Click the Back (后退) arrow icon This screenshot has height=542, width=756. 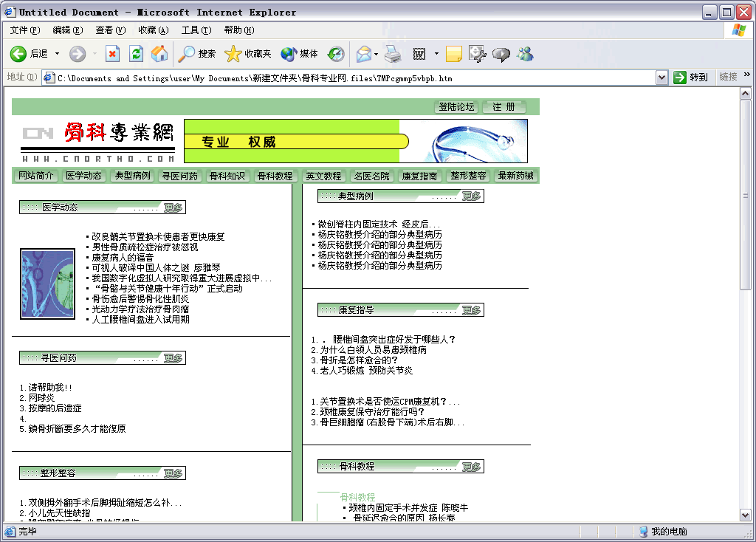pyautogui.click(x=18, y=54)
